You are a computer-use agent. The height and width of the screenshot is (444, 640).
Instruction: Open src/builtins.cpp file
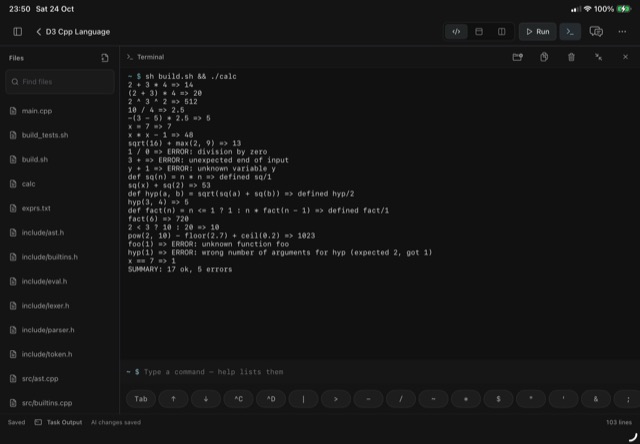[x=60, y=403]
